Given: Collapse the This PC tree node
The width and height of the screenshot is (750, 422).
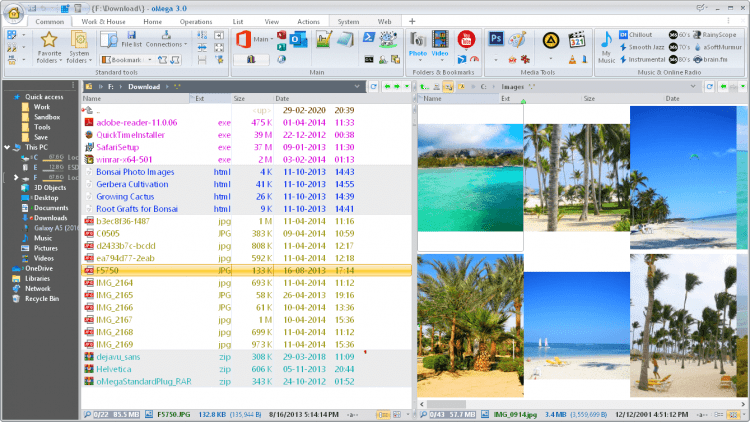Looking at the screenshot, I should [7, 147].
